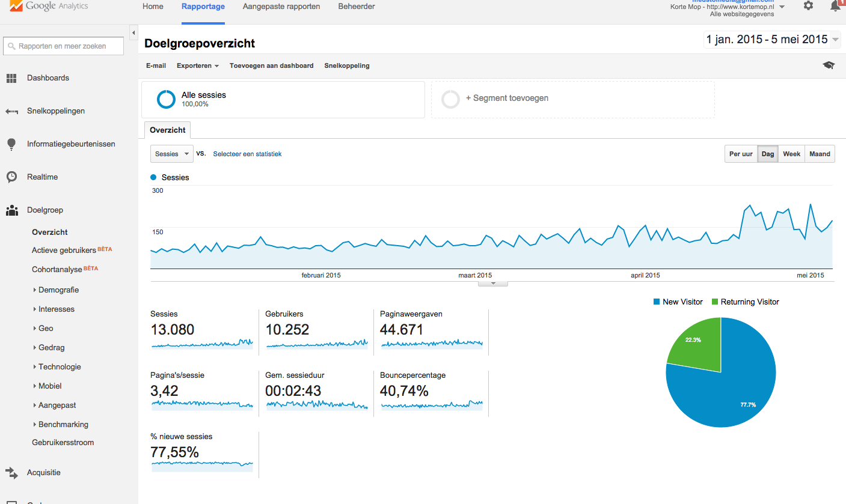Click the chart collapse arrow below the graph
Viewport: 846px width, 504px height.
tap(493, 284)
